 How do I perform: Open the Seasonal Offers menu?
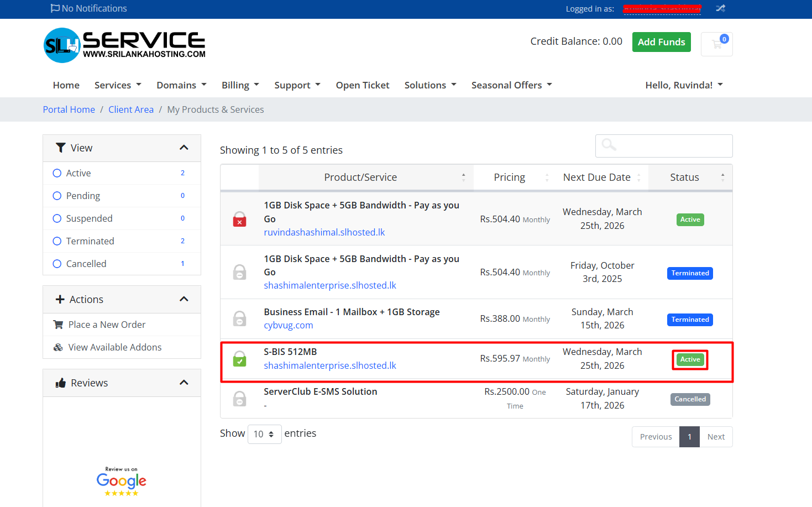pos(511,85)
